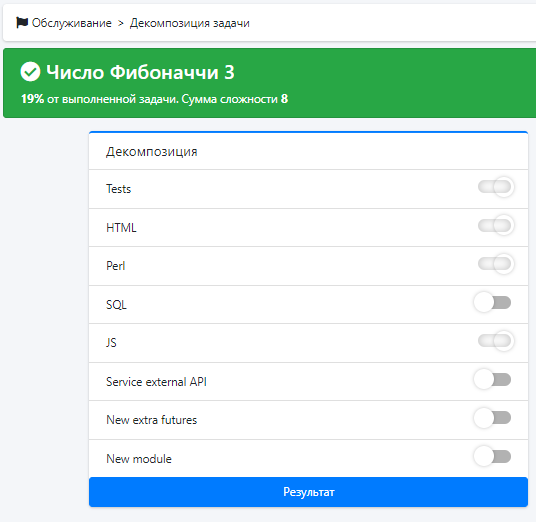The height and width of the screenshot is (522, 536).
Task: Enable the Service external API switch
Action: (x=492, y=379)
